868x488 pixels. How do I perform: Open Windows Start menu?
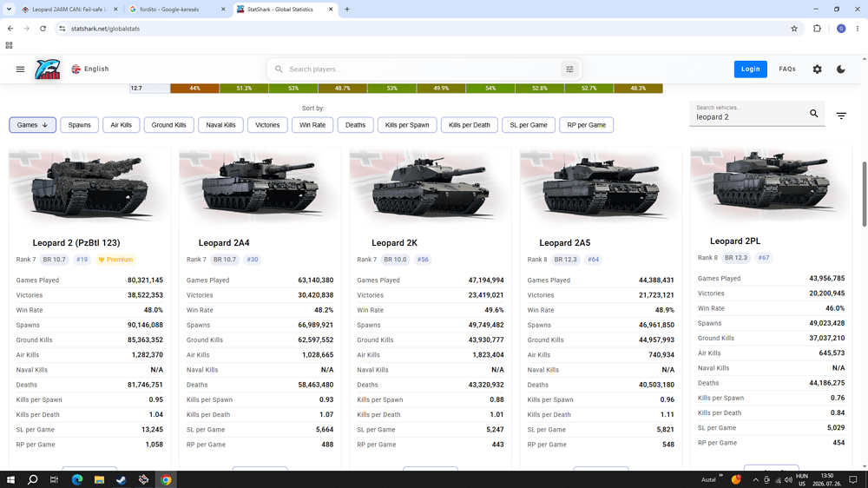(x=10, y=479)
